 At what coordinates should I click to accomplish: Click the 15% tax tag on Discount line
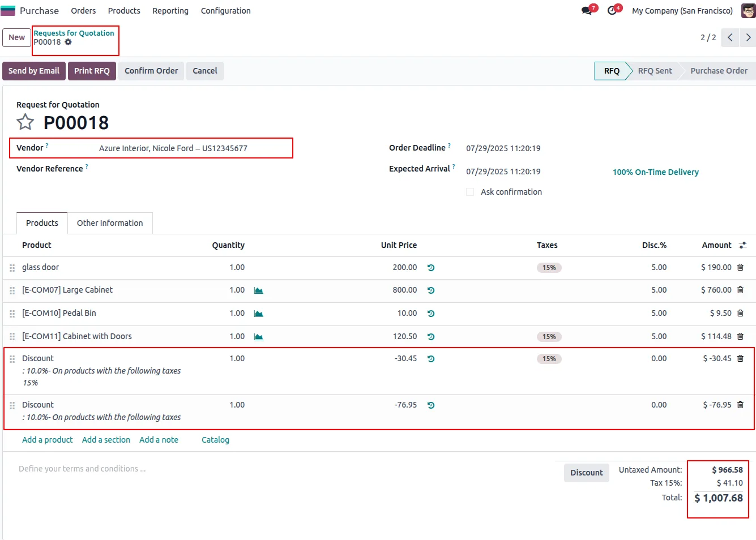point(549,359)
